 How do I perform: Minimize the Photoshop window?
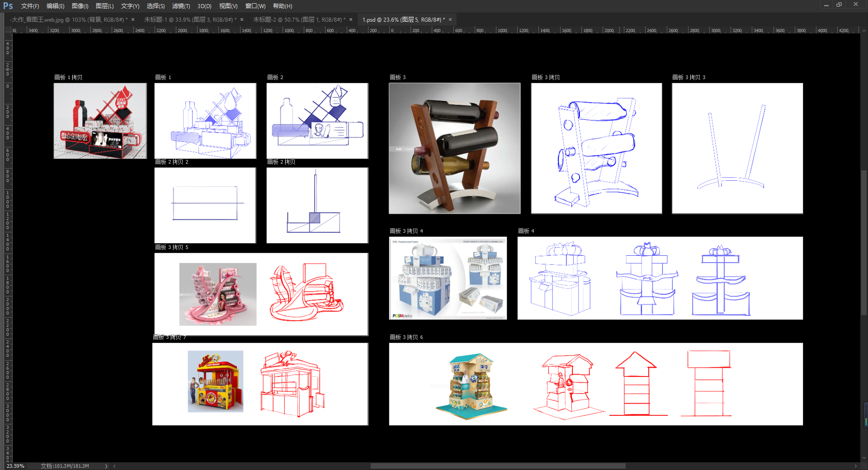tap(826, 5)
